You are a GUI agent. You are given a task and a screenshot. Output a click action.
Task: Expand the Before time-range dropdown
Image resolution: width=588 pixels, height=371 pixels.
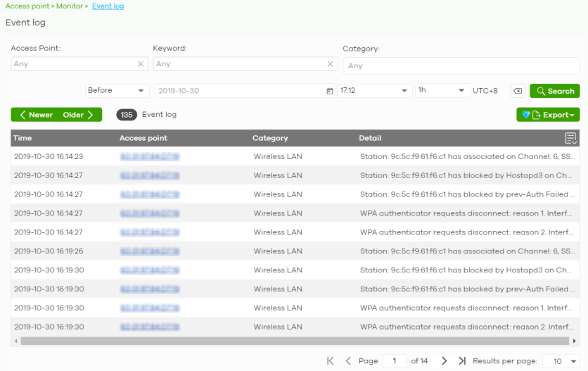click(117, 91)
